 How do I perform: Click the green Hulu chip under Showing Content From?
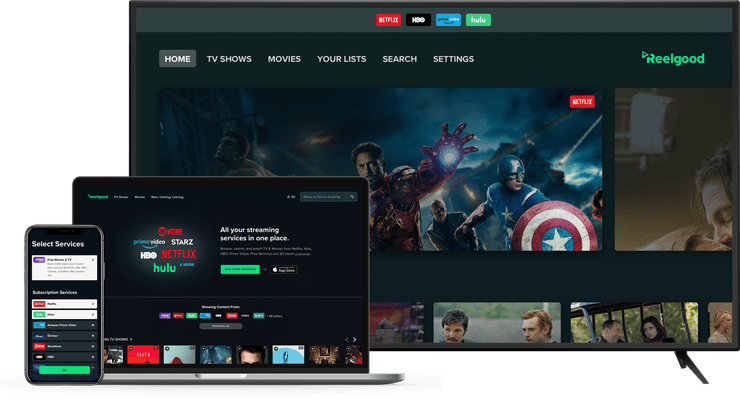pyautogui.click(x=192, y=315)
